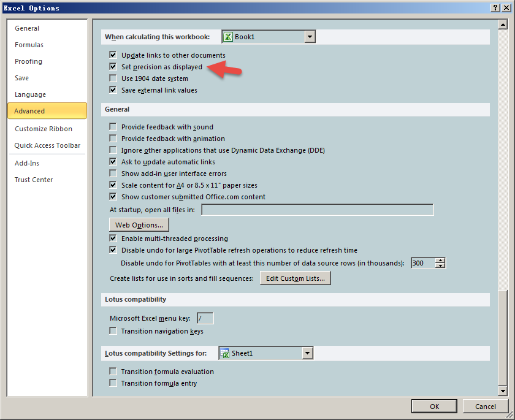Screen dimensions: 515x420
Task: Uncheck Set precision as displayed
Action: point(113,67)
